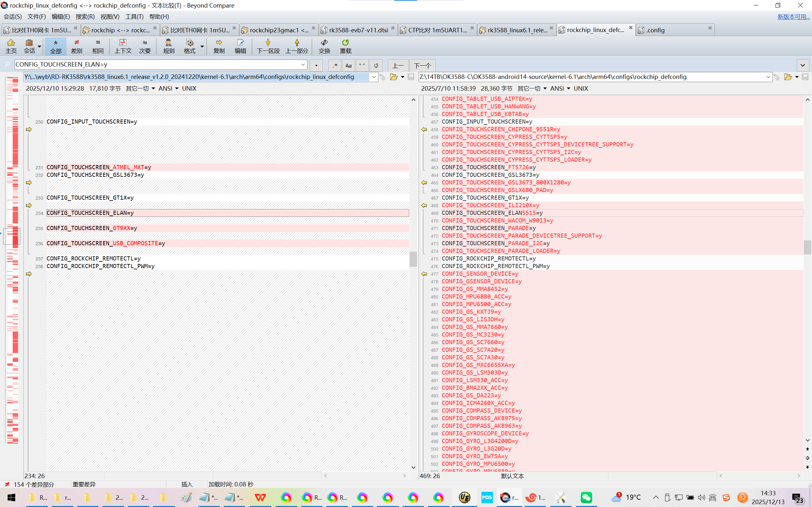The height and width of the screenshot is (507, 812).
Task: Switch to the rk3588-evb7-v11.dtsi tab
Action: tap(358, 30)
